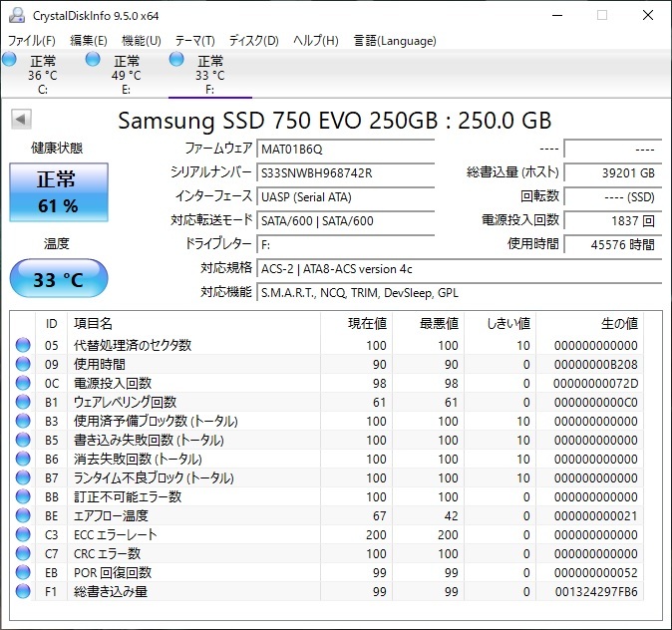
Task: Click the 正常 61 % health status button
Action: click(59, 192)
